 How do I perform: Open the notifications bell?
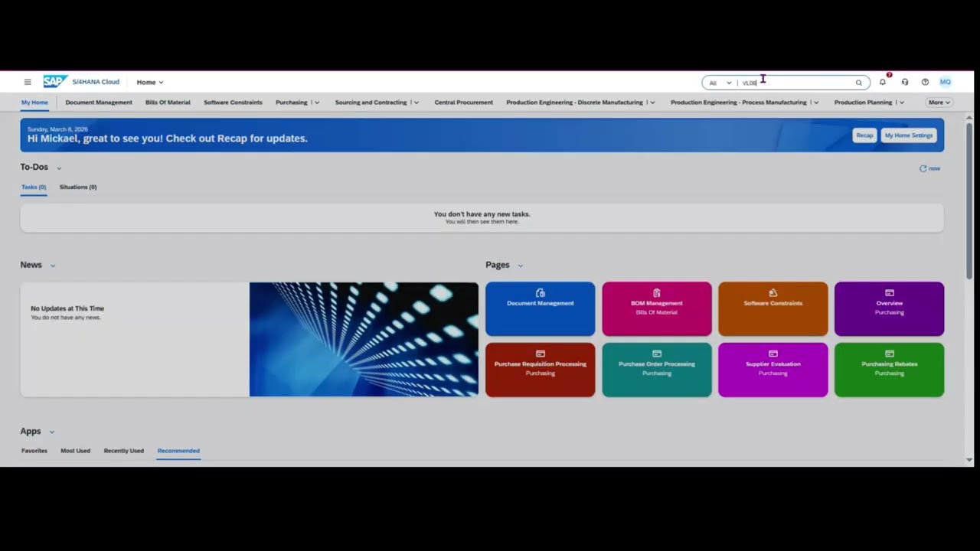point(883,82)
